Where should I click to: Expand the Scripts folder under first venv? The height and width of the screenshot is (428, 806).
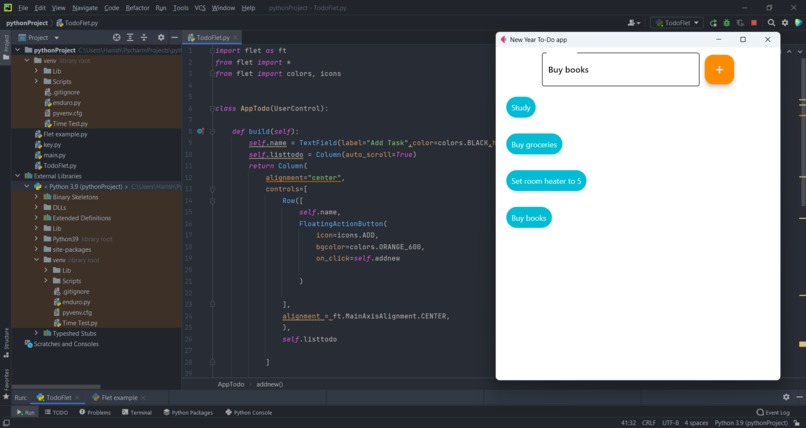(36, 82)
